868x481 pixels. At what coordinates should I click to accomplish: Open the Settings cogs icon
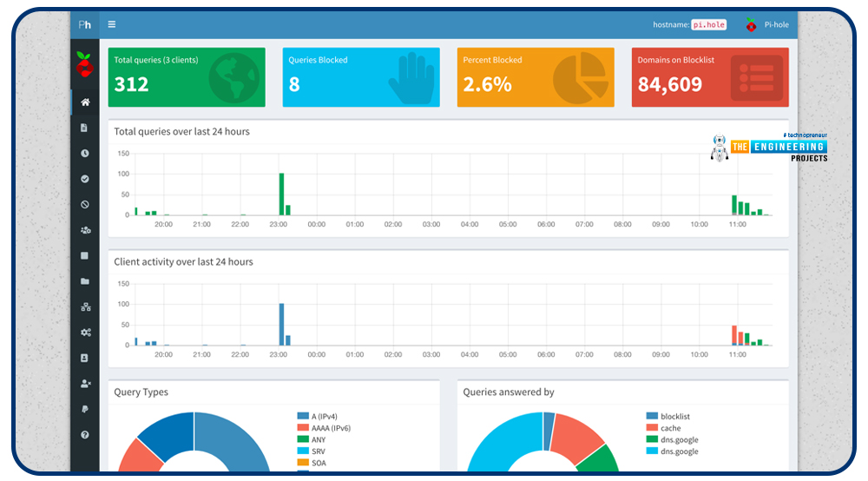85,333
